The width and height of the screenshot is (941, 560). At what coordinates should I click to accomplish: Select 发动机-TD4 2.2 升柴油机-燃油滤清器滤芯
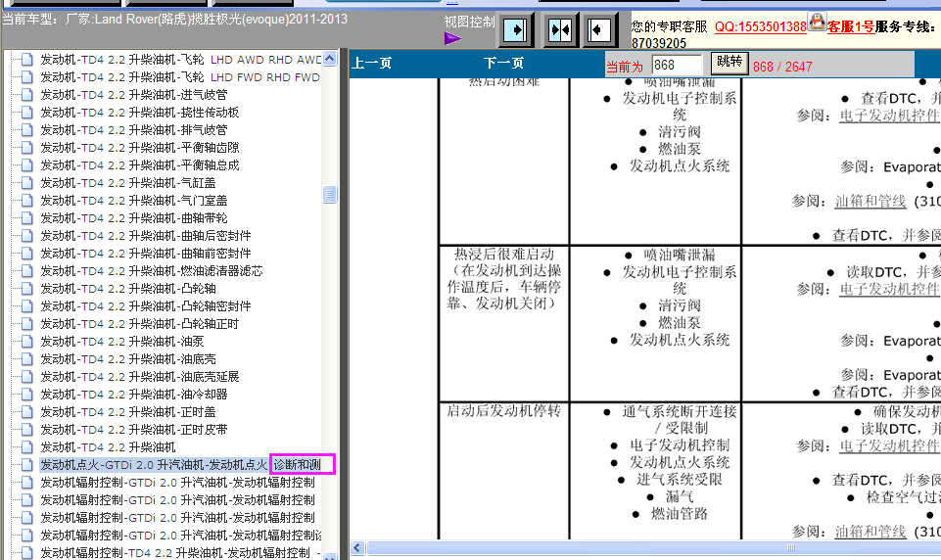(x=152, y=270)
